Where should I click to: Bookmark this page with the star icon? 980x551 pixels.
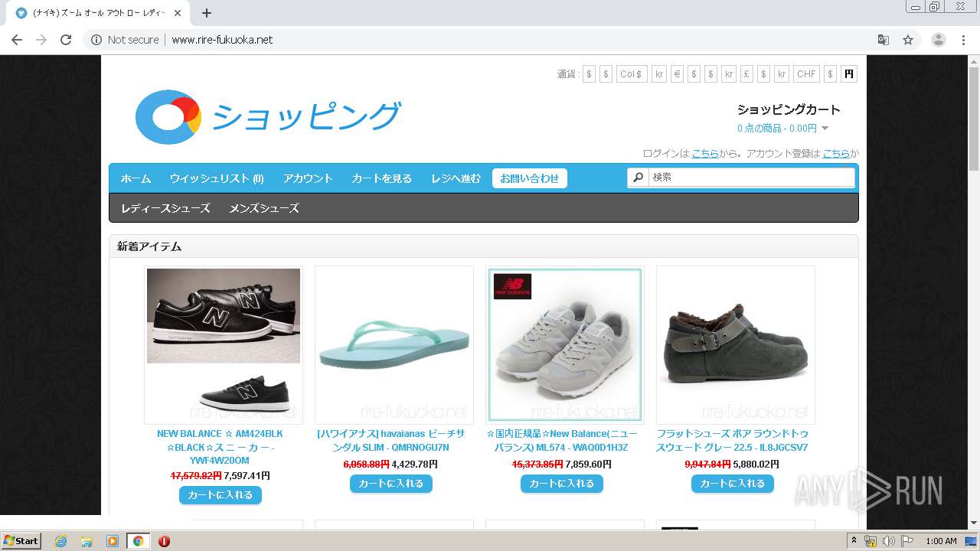click(908, 40)
